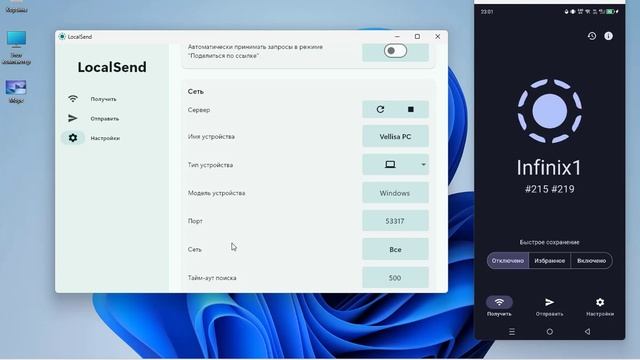Select Избранное quick save option on phone

(549, 260)
